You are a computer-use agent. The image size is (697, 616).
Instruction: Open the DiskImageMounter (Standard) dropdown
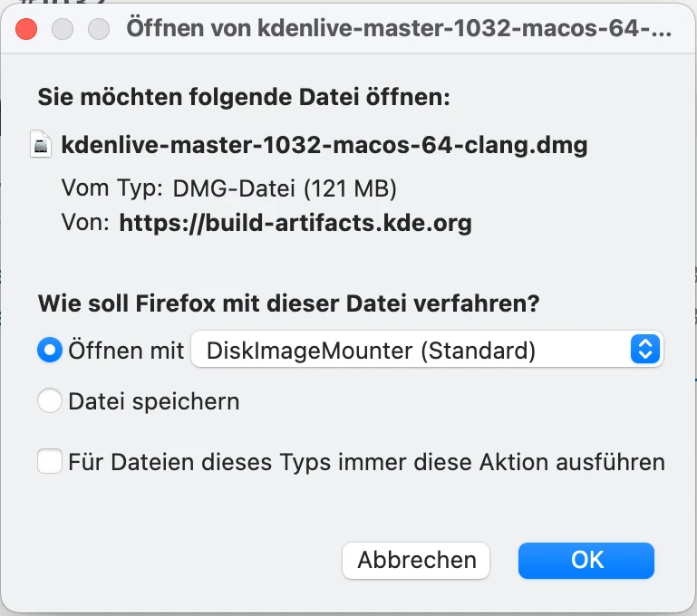(427, 349)
